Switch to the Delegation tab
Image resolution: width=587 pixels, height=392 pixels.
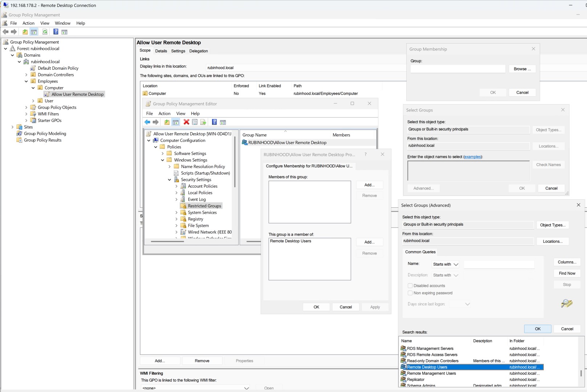(x=199, y=51)
